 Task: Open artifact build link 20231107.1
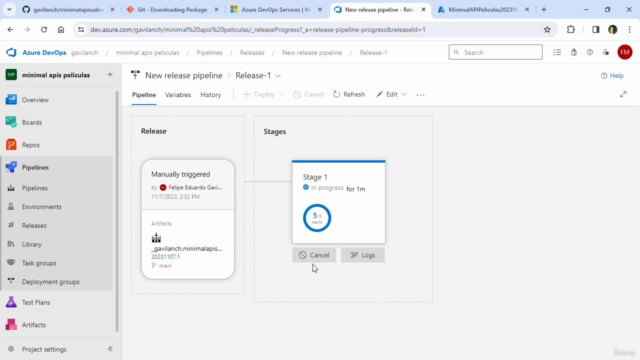point(165,257)
